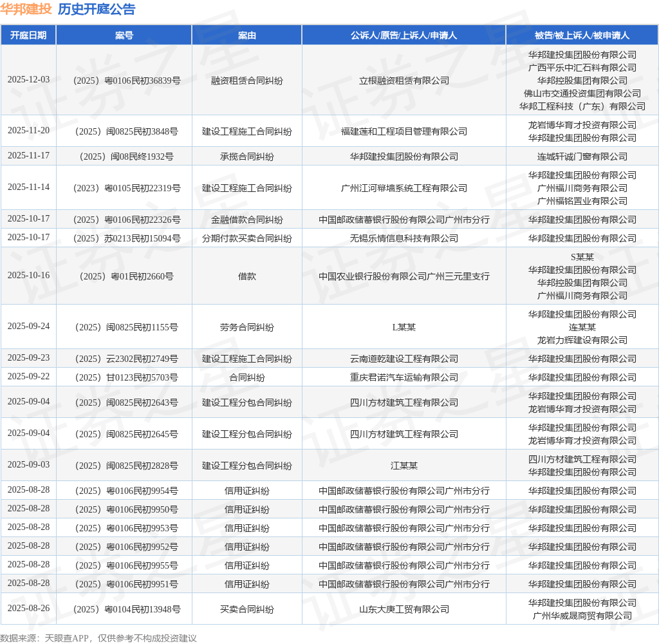
Task: Select date cell 2025-09-23
Action: coord(28,358)
